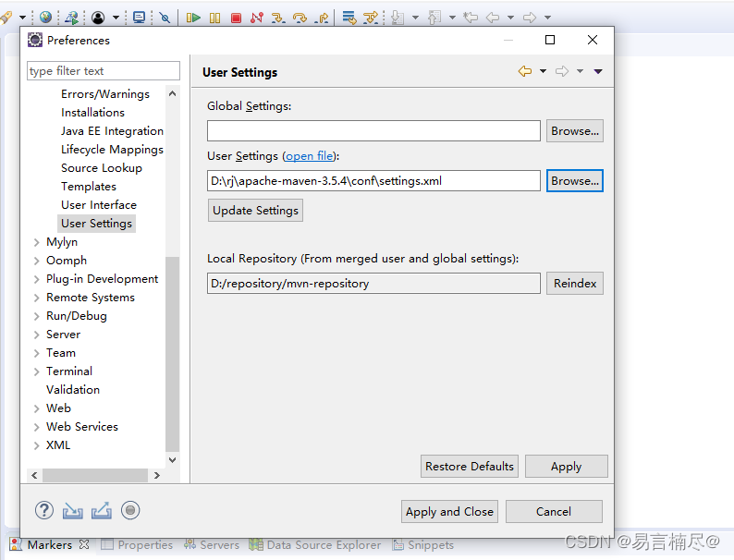Select Errors/Warnings in preferences tree
Viewport: 734px width, 560px height.
[x=105, y=94]
